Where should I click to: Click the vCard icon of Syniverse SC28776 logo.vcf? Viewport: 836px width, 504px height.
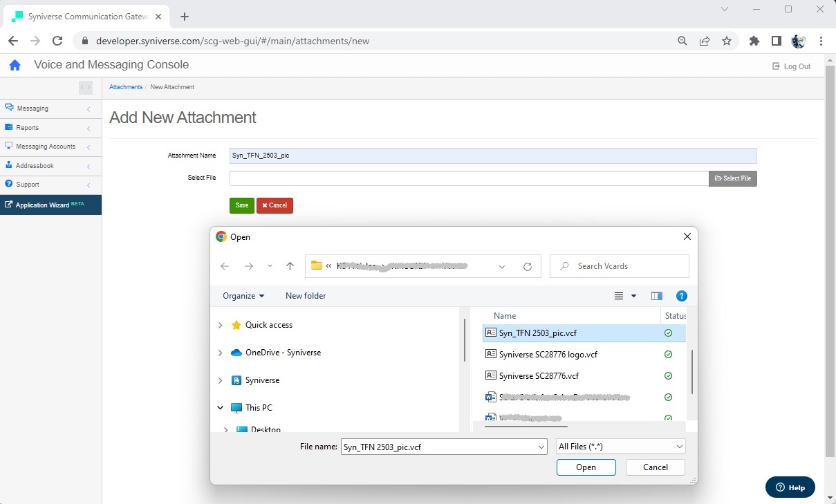point(491,354)
